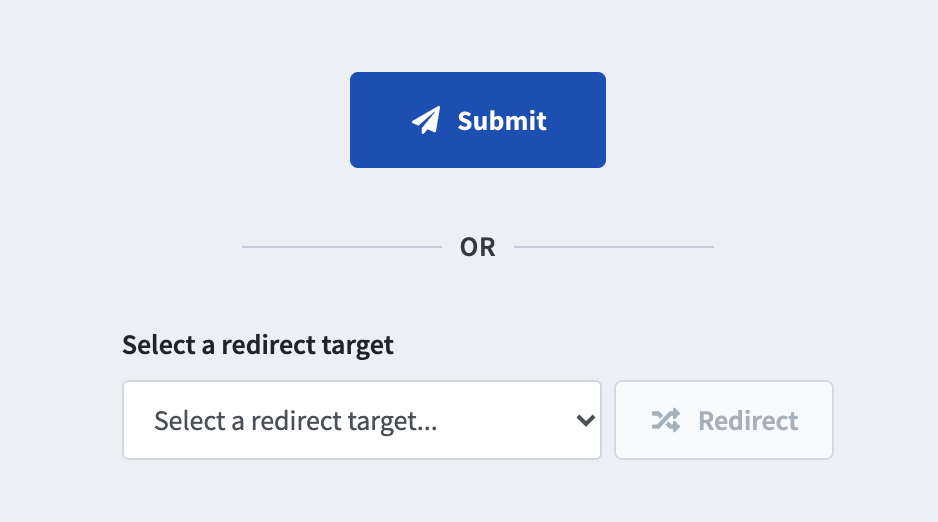This screenshot has height=522, width=938.
Task: Send the form using the plane icon
Action: 426,120
